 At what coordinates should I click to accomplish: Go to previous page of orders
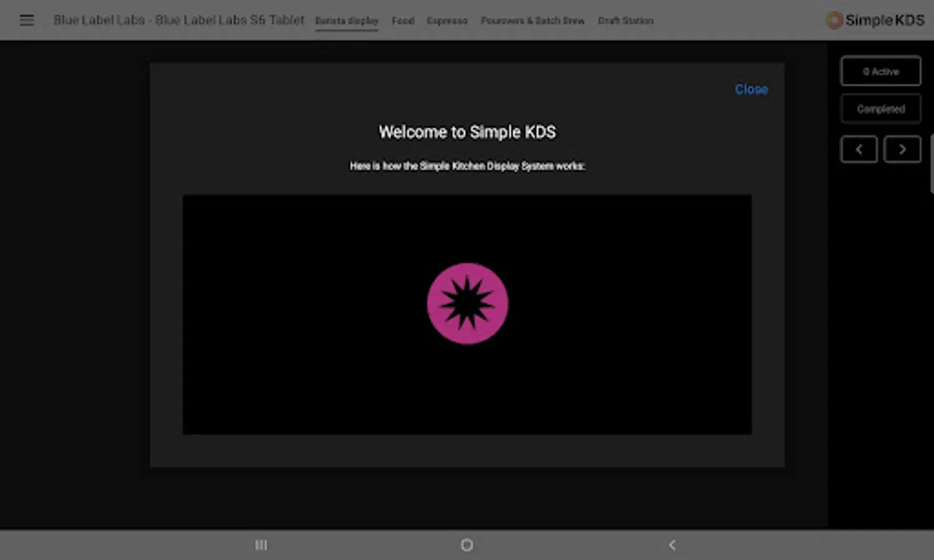point(859,149)
